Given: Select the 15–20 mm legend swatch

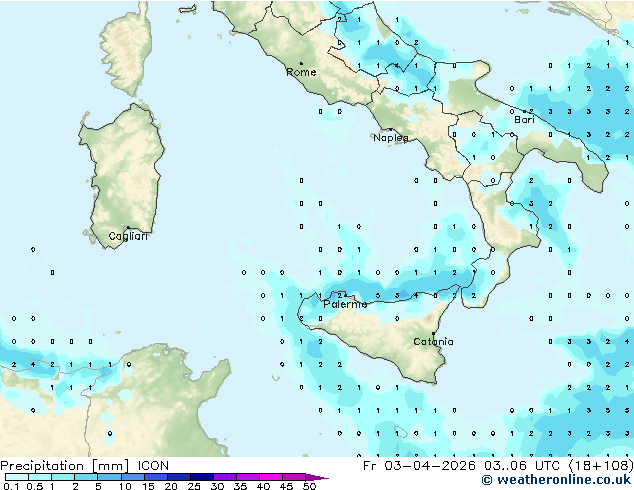Looking at the screenshot, I should pos(156,477).
